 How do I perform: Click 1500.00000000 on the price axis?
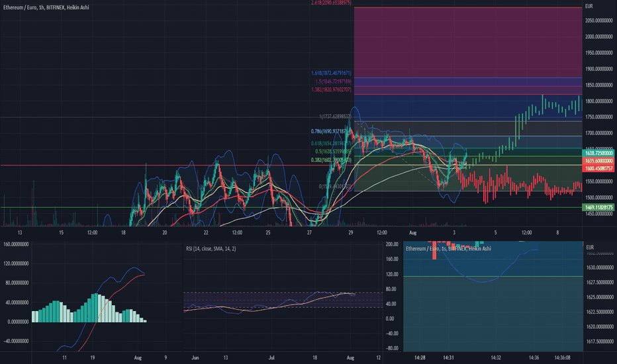599,197
